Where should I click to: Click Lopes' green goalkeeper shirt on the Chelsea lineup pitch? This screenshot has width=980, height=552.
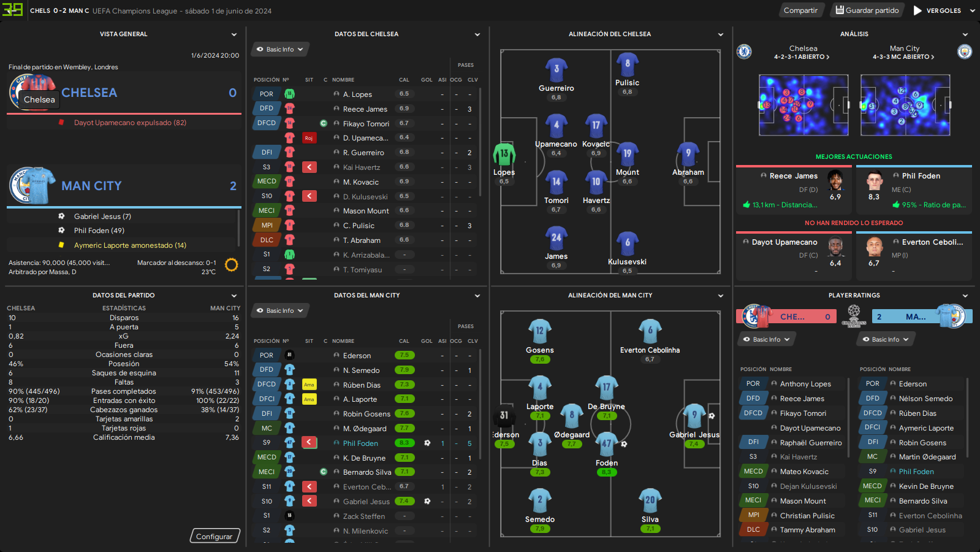(x=504, y=154)
